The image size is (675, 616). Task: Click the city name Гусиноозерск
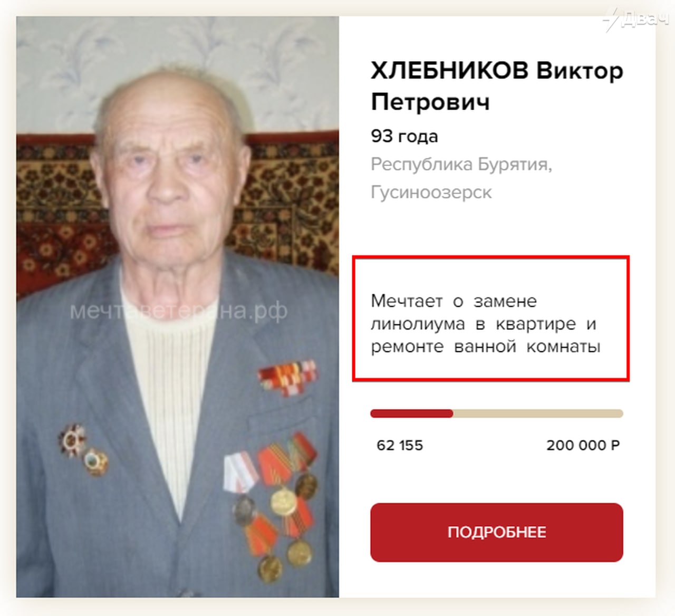[431, 192]
